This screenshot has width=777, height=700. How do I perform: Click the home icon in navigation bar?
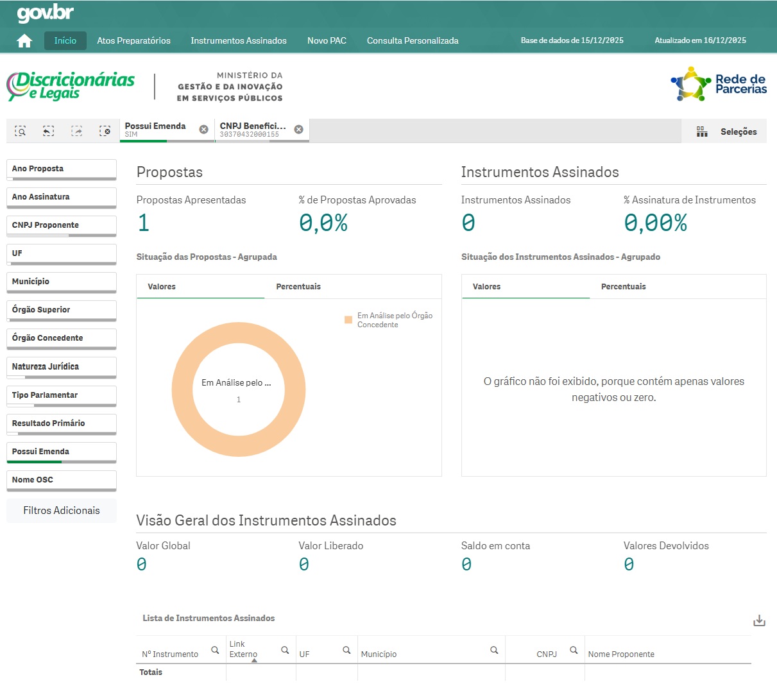pyautogui.click(x=24, y=41)
